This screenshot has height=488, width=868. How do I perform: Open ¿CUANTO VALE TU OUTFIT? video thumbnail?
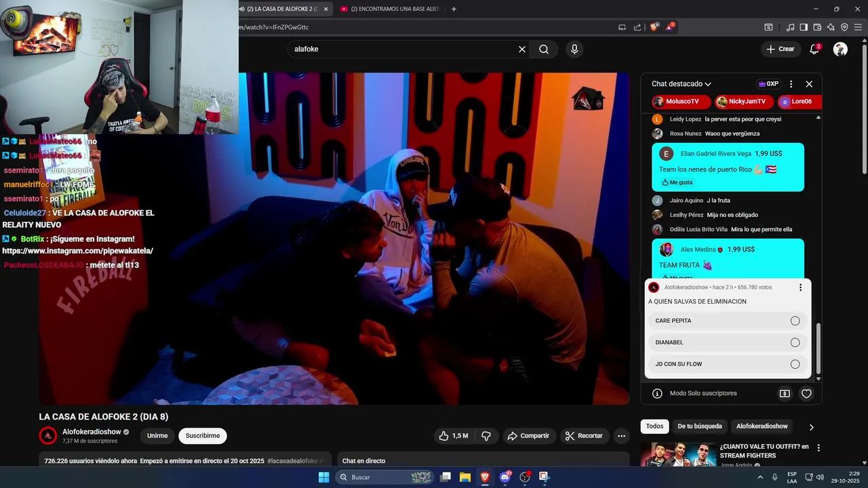tap(678, 454)
